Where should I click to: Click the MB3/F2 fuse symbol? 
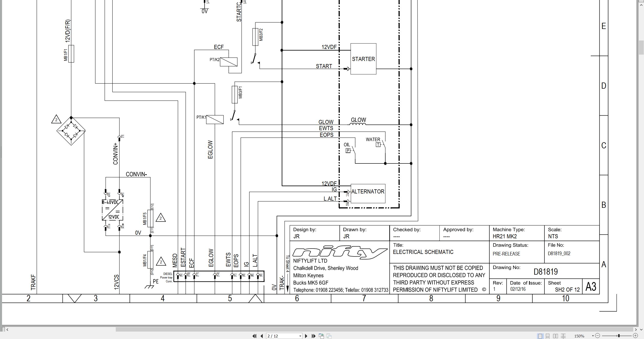(x=255, y=37)
